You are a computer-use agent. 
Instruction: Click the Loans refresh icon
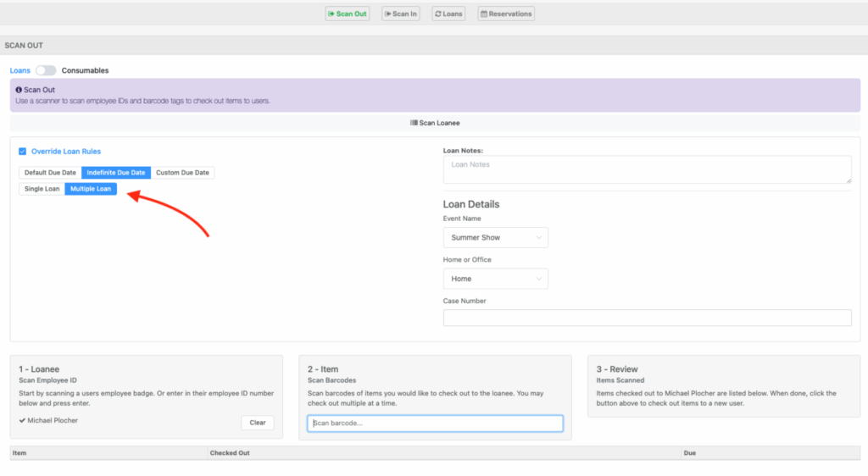[438, 14]
